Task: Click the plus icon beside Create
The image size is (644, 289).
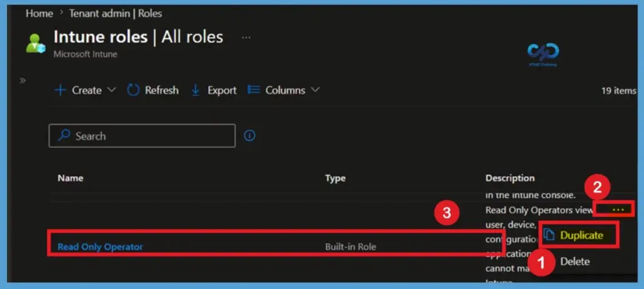Action: (x=60, y=90)
